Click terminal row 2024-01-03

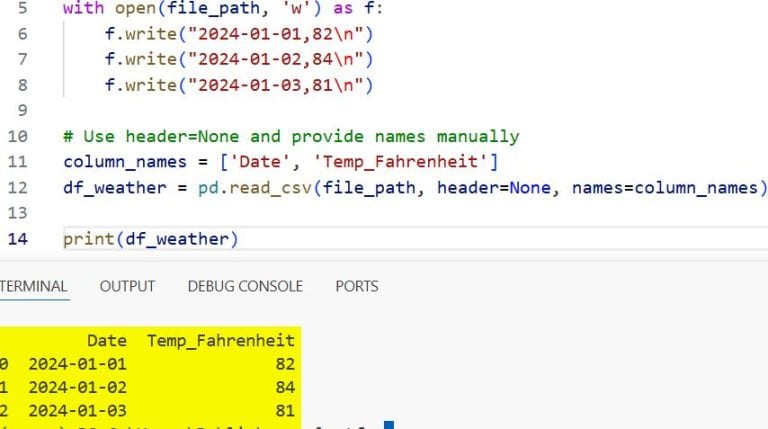click(x=147, y=410)
